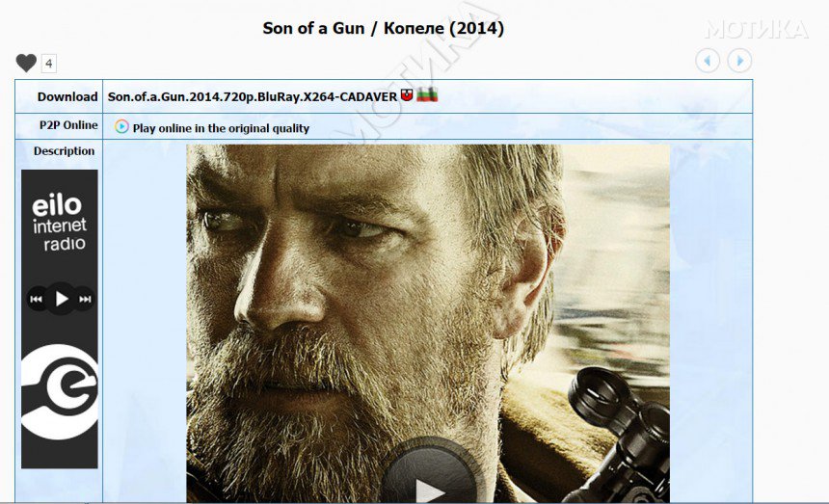
Task: Play the video on the movie poster
Action: (429, 475)
